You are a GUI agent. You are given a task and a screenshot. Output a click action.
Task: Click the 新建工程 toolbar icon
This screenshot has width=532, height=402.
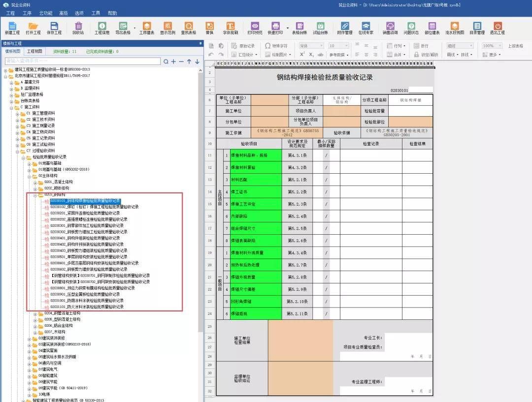(x=12, y=28)
